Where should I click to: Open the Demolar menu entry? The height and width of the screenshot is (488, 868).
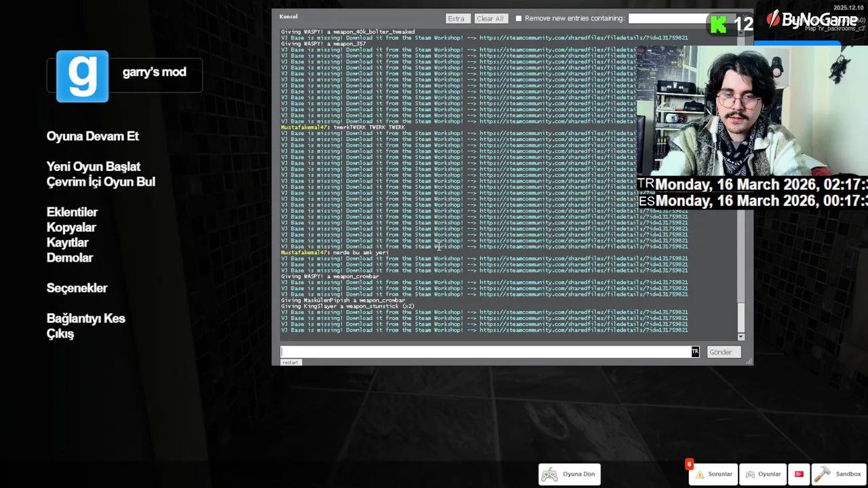click(70, 258)
